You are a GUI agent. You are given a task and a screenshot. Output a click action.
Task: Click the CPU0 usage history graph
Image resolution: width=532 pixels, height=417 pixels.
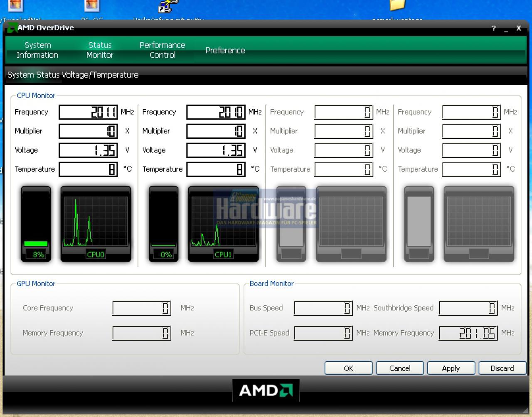96,224
